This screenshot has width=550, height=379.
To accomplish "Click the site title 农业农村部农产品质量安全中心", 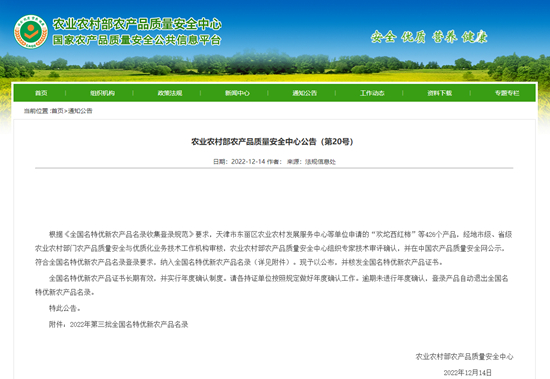I will [137, 24].
